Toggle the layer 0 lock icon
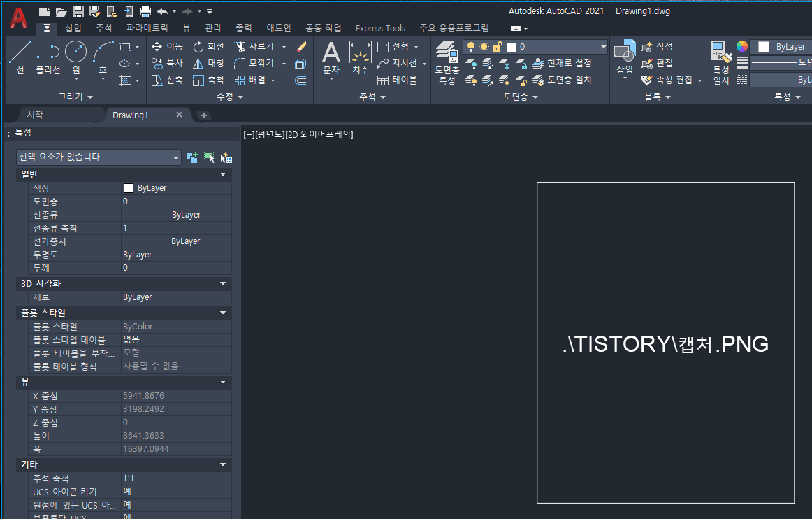Screen dimensions: 812x519 [x=497, y=47]
